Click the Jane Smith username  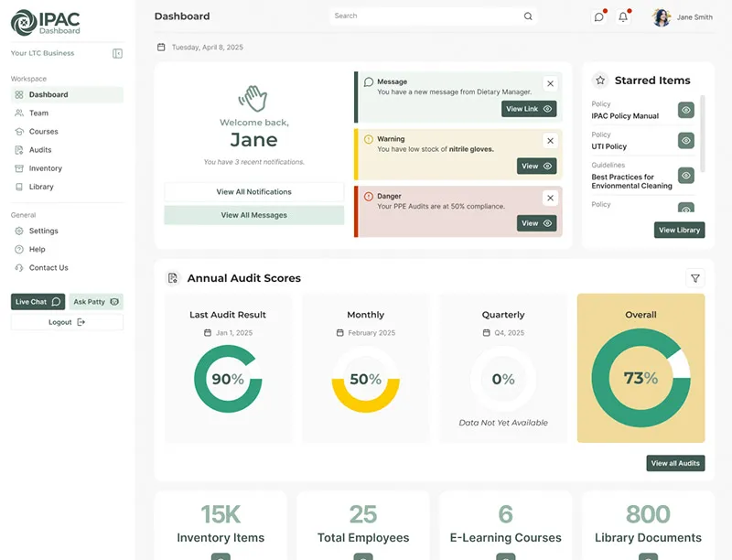click(694, 17)
